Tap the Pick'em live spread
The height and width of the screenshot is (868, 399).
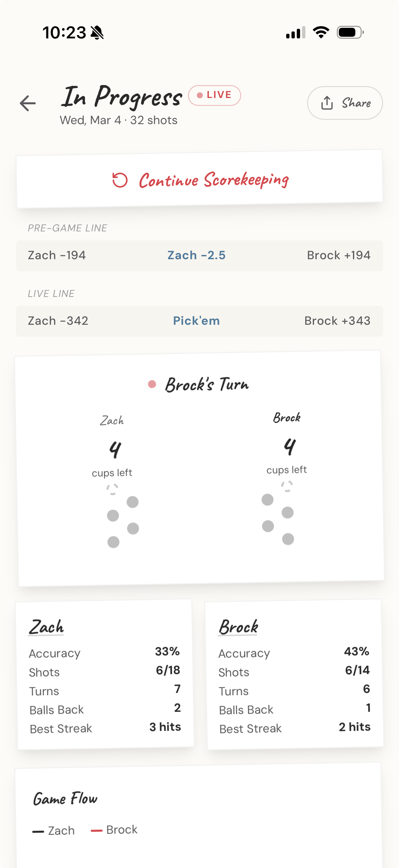(197, 321)
